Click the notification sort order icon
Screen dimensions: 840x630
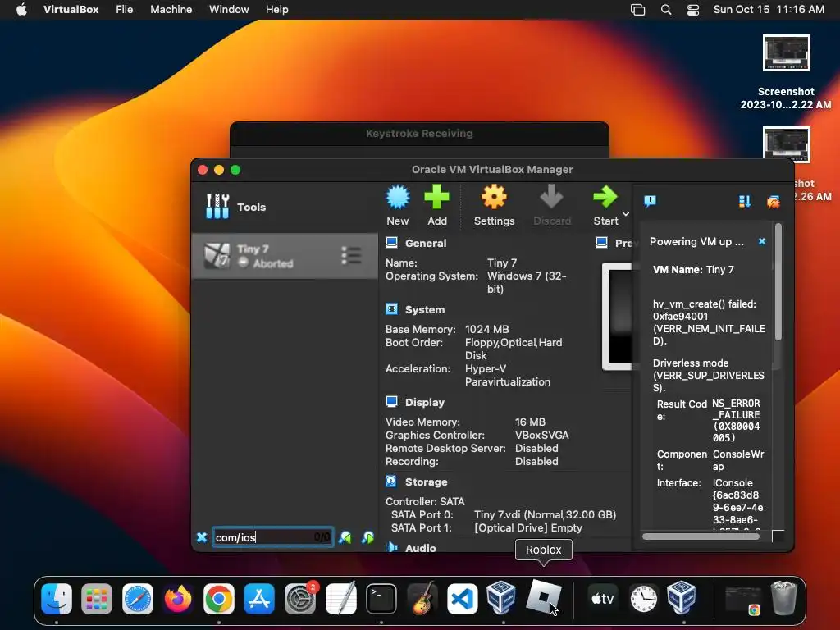[745, 202]
